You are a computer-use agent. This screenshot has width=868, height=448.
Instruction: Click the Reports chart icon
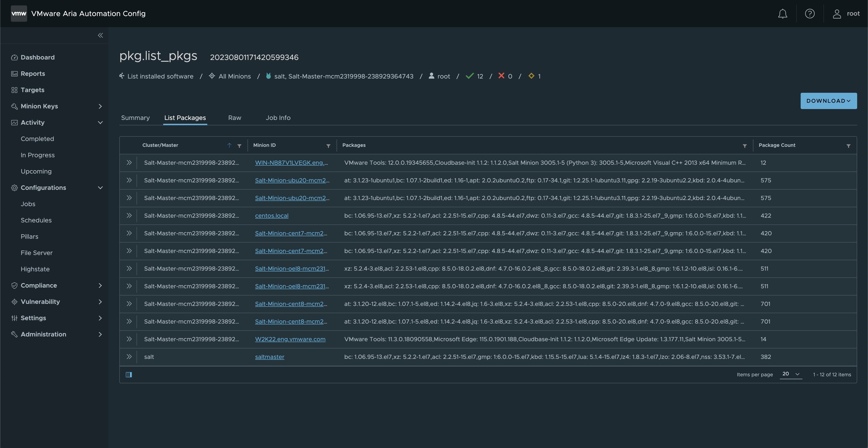coord(14,74)
